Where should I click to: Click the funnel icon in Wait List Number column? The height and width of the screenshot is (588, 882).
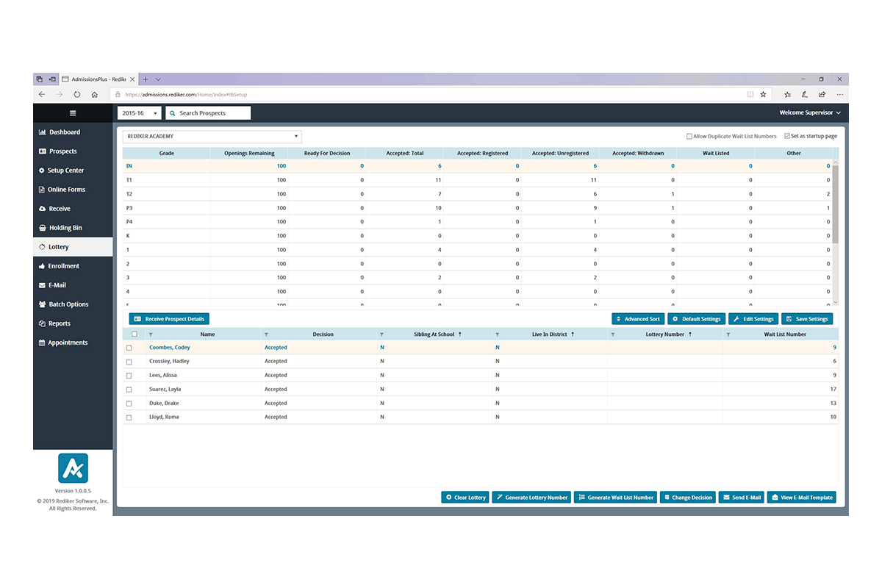(x=728, y=334)
